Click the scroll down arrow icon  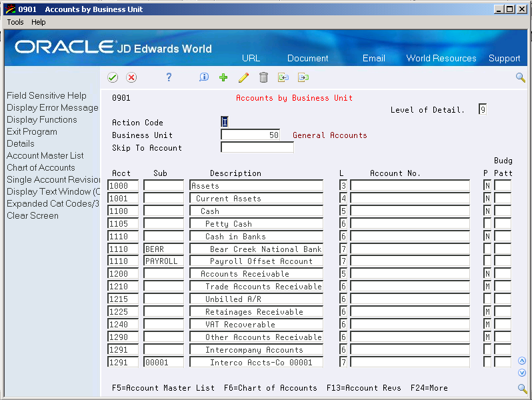[522, 373]
